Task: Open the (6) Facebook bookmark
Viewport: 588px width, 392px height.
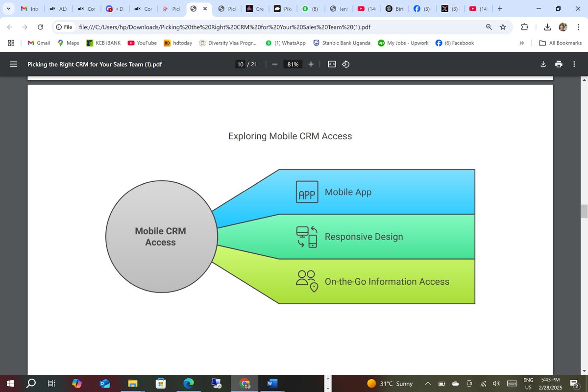Action: (455, 43)
